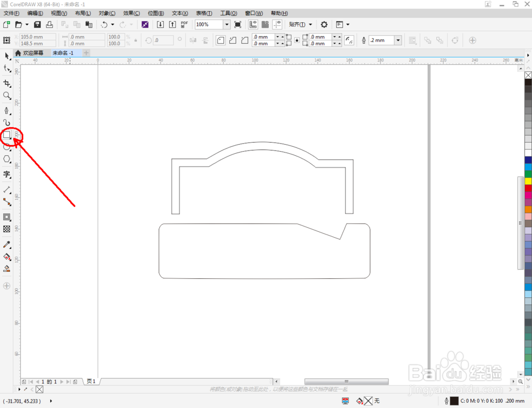Click the property bar quick customize plus
Viewport: 532px width, 408px height.
472,40
